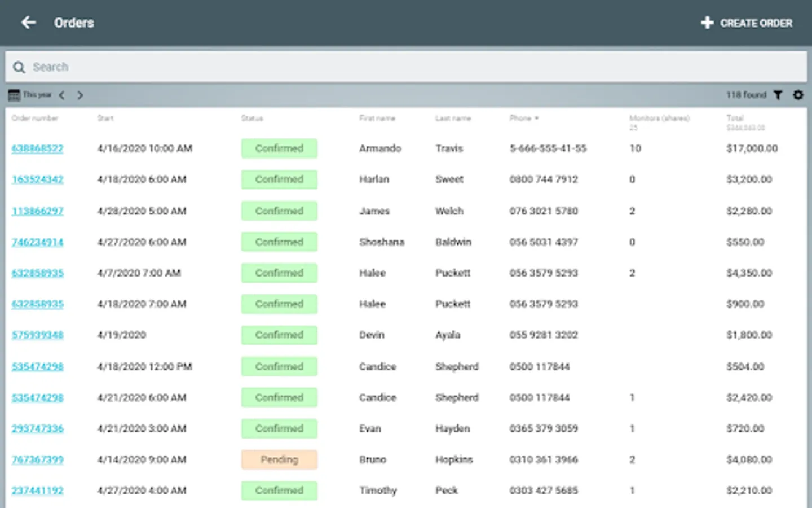812x508 pixels.
Task: Focus the Search input field
Action: pyautogui.click(x=406, y=67)
